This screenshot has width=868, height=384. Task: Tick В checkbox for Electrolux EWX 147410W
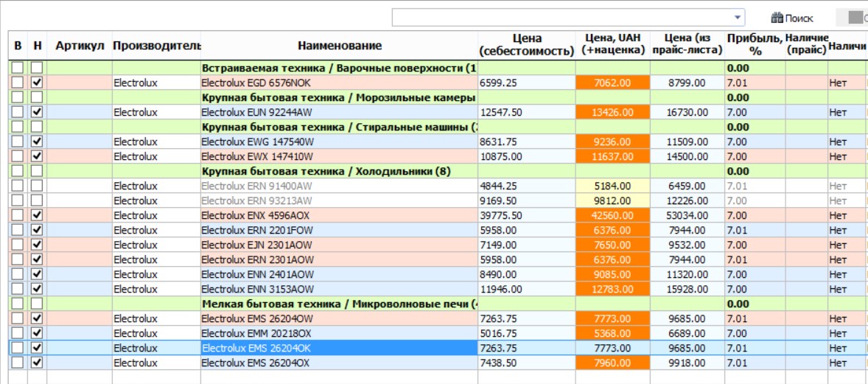(x=18, y=156)
